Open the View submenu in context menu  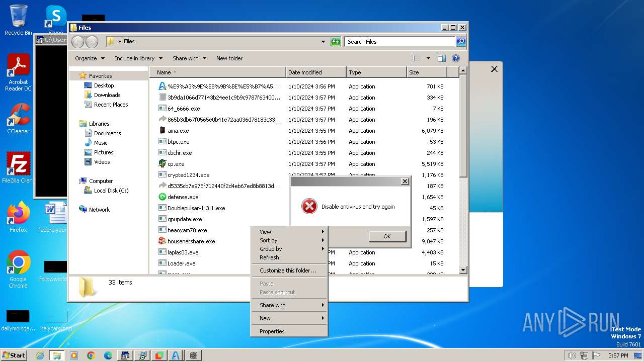(x=289, y=232)
